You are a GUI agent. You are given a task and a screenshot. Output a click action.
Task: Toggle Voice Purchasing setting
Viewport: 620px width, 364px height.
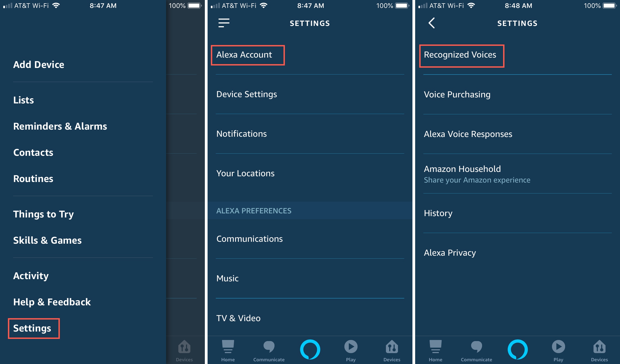pos(457,94)
